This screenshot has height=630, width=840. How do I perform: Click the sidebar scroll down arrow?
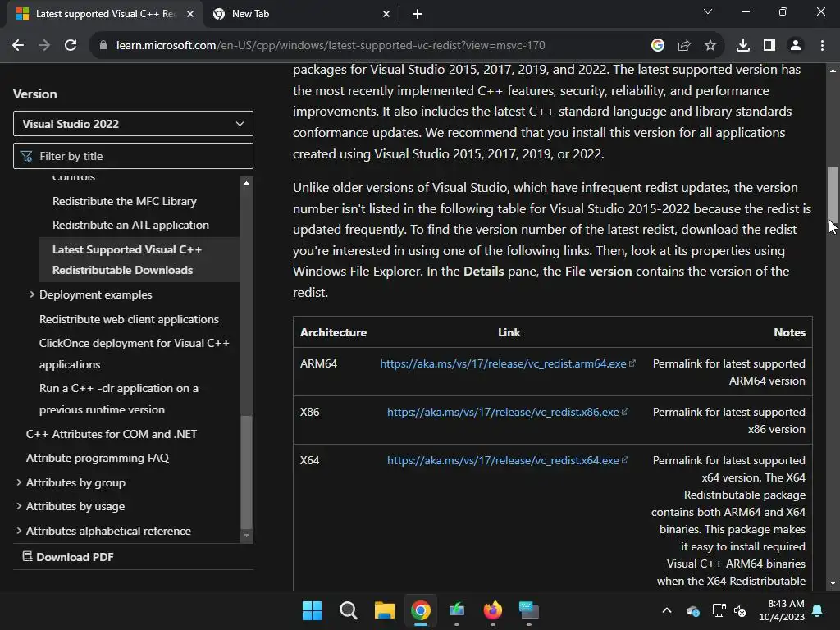[x=246, y=535]
